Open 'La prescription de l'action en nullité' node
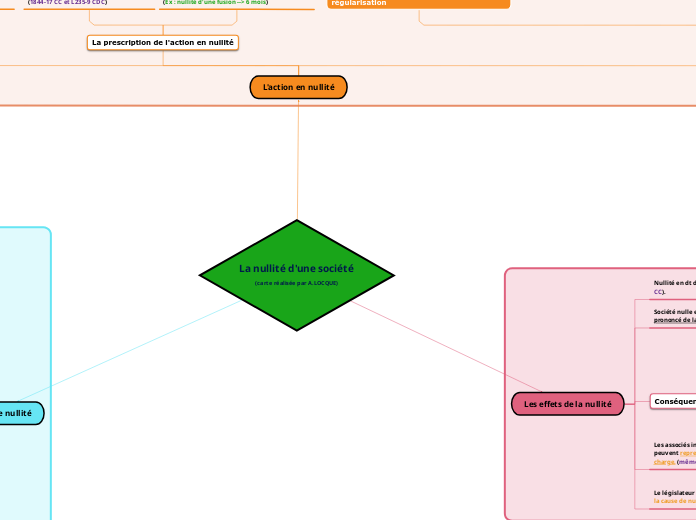The image size is (696, 520). tap(163, 43)
